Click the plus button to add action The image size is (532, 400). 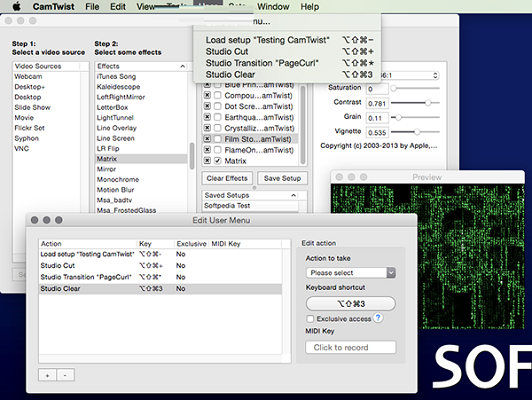(48, 375)
